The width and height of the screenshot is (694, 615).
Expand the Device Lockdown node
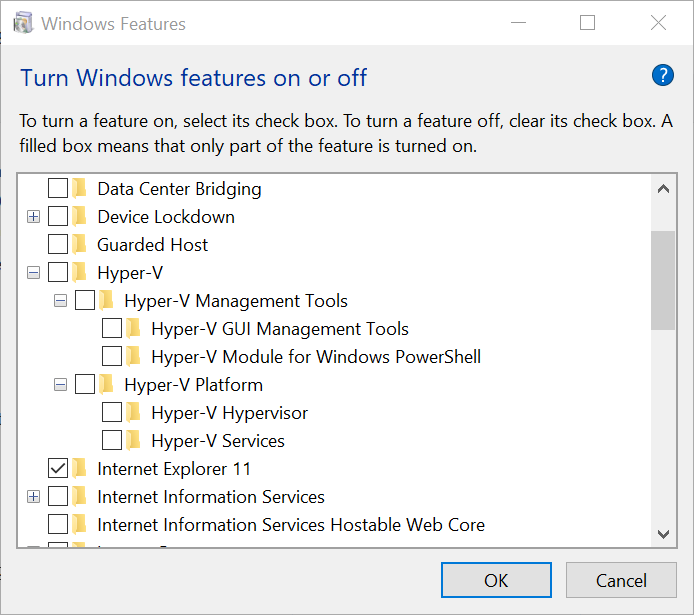[x=33, y=217]
